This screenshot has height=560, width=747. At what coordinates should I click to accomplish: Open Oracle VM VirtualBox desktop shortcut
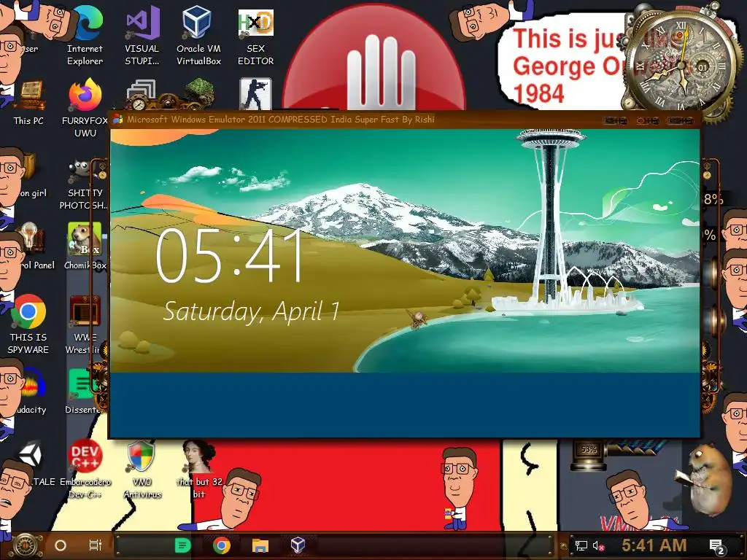(x=198, y=36)
